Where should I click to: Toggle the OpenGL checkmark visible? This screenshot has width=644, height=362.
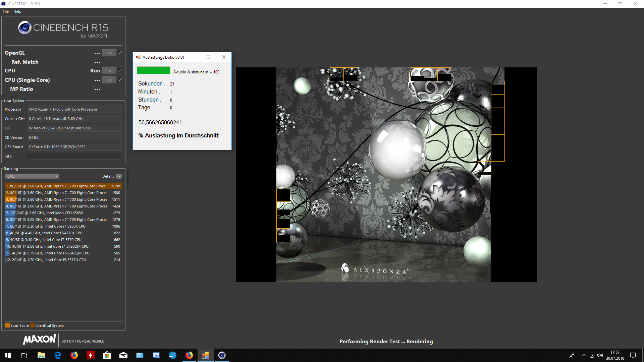point(120,53)
